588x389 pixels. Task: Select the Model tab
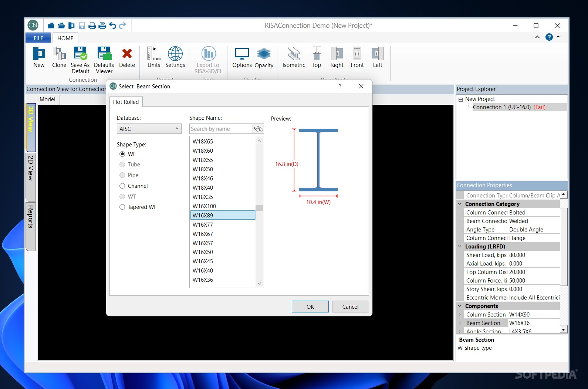click(47, 99)
